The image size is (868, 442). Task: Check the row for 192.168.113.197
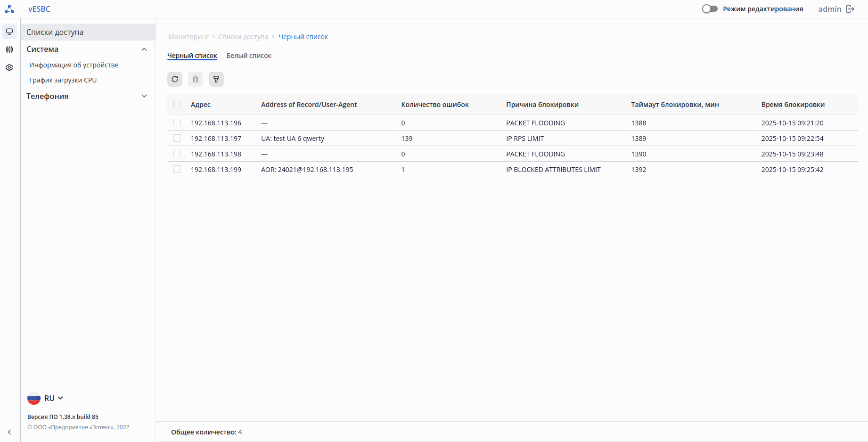[177, 138]
